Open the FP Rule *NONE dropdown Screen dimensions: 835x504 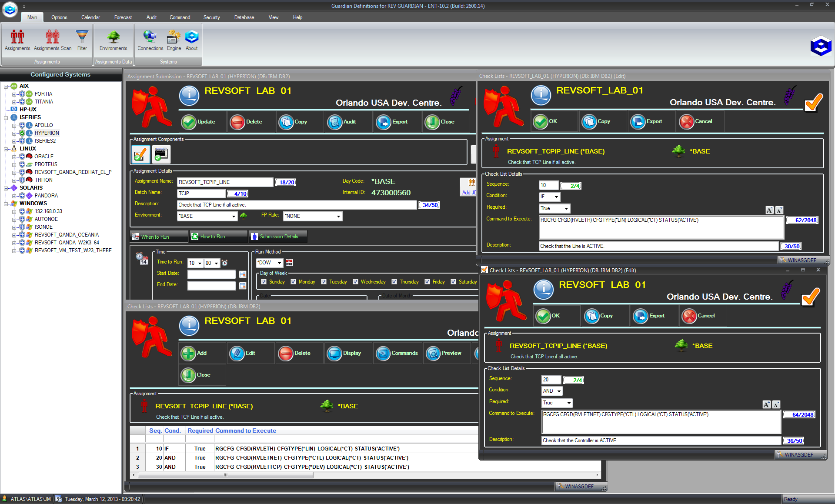(x=338, y=217)
